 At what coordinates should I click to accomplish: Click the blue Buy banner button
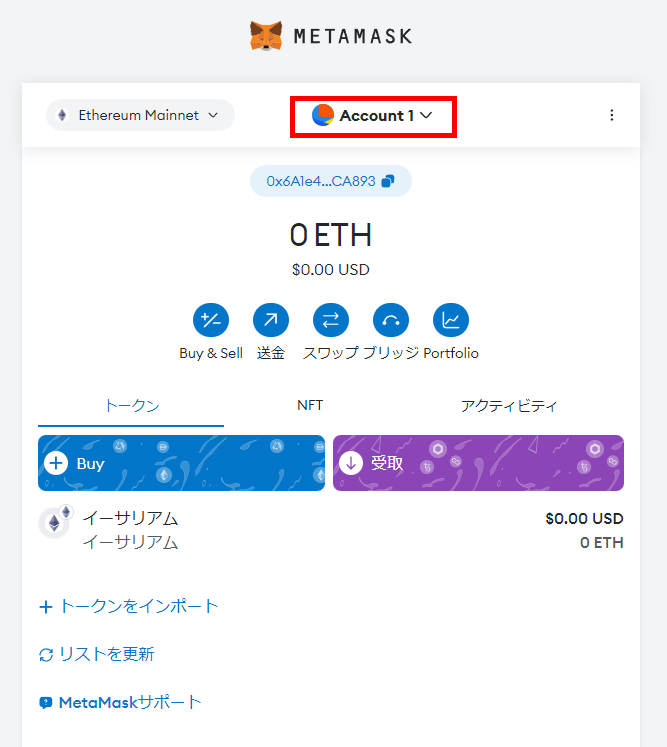(x=181, y=463)
